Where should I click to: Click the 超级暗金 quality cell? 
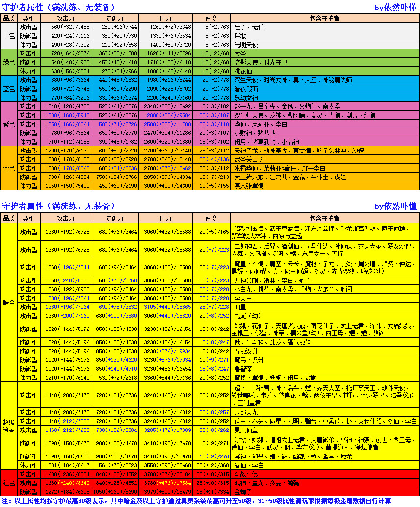coord(9,426)
